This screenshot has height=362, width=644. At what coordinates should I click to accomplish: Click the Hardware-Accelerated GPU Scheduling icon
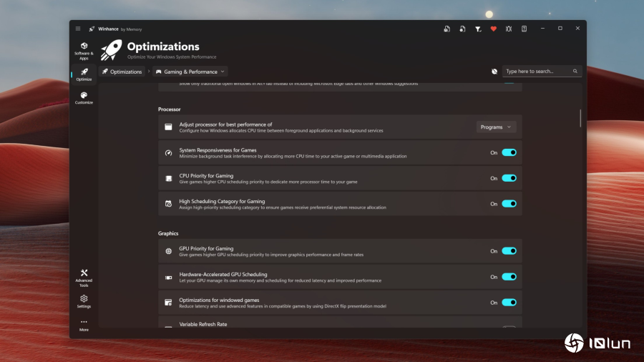coord(168,277)
